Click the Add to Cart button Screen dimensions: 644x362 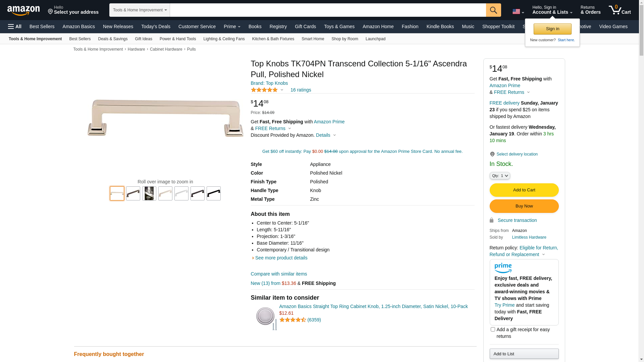pyautogui.click(x=524, y=190)
